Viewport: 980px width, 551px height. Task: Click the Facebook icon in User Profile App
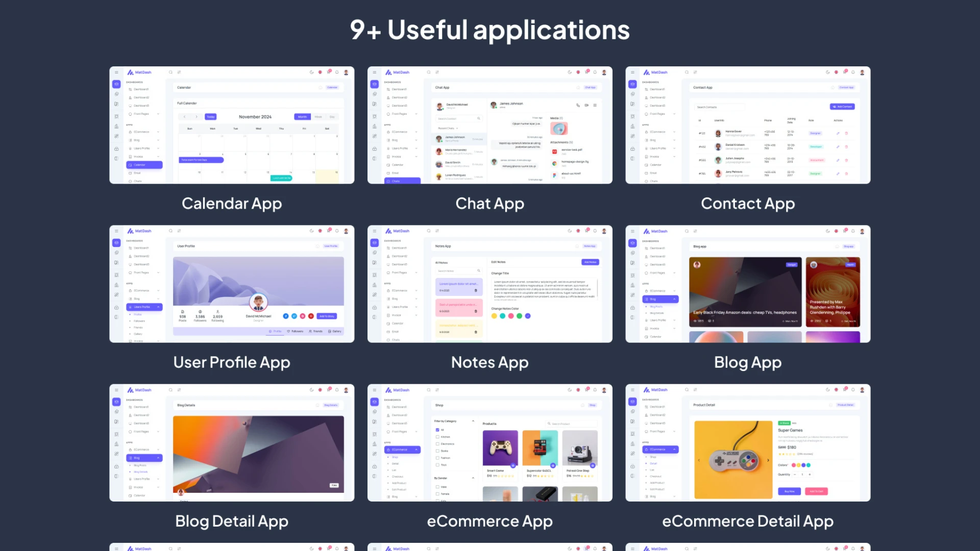(286, 316)
